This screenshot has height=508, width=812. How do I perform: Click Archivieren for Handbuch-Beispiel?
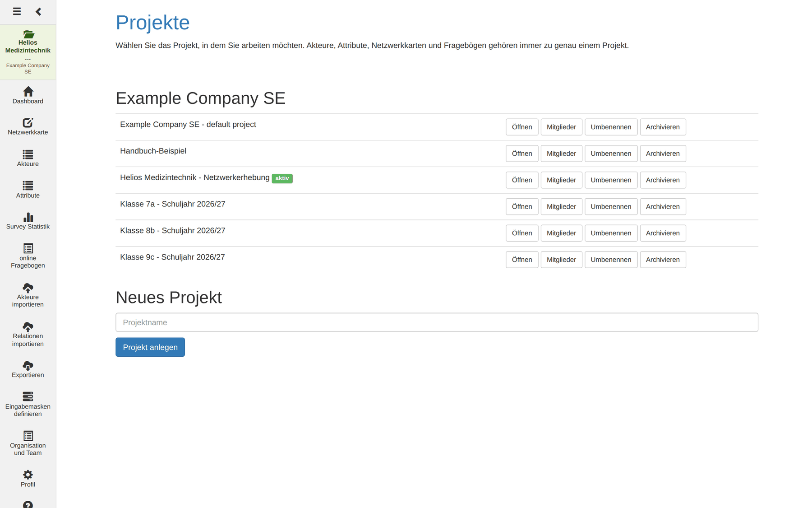[x=663, y=154]
